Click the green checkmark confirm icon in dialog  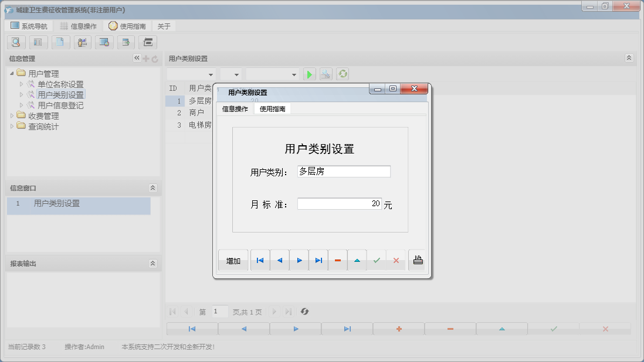click(x=377, y=260)
